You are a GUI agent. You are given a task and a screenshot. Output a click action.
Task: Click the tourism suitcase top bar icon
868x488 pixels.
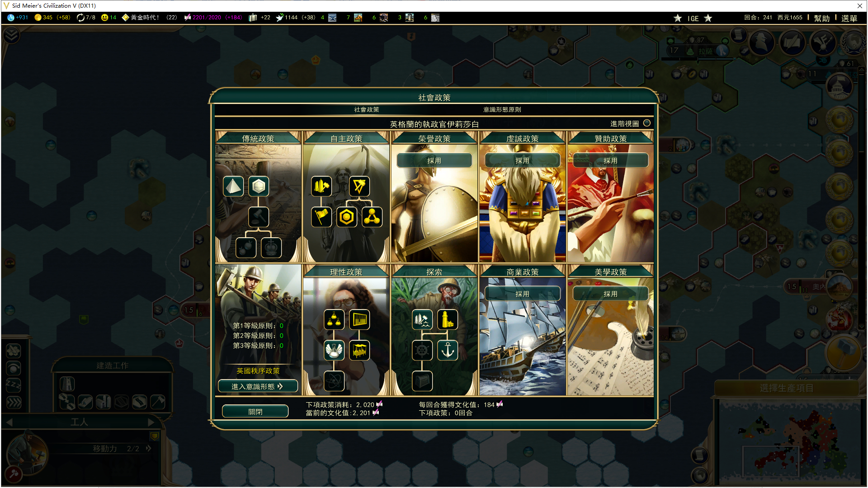point(253,18)
